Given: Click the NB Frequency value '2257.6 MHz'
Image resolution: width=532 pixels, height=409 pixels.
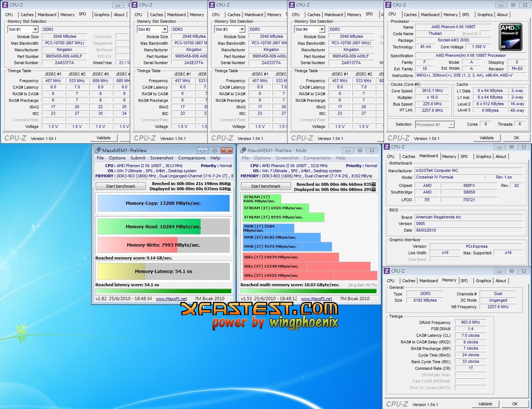Looking at the screenshot, I should coord(498,307).
